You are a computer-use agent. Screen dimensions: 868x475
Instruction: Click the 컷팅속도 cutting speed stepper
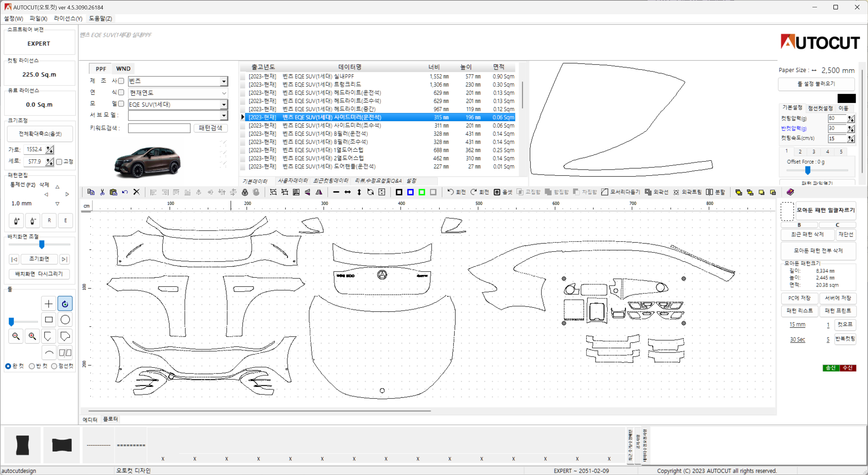pos(851,139)
